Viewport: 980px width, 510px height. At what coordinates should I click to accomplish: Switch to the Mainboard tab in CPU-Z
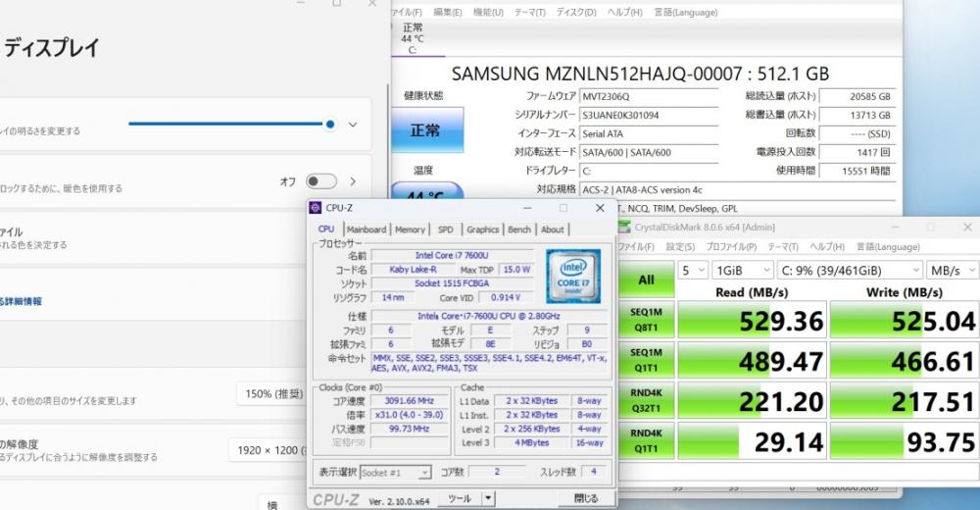(x=367, y=229)
